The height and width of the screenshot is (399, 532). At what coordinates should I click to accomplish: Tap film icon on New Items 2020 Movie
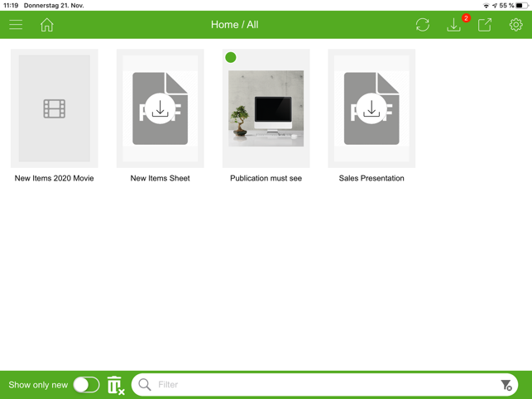coord(55,108)
